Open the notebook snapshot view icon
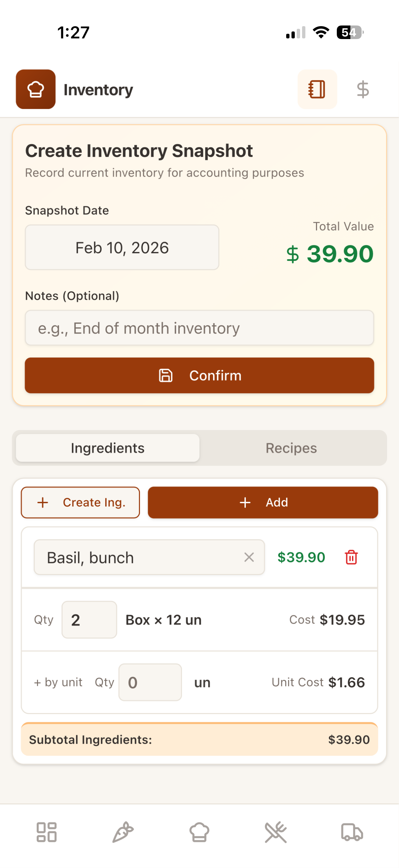The width and height of the screenshot is (399, 868). 317,89
